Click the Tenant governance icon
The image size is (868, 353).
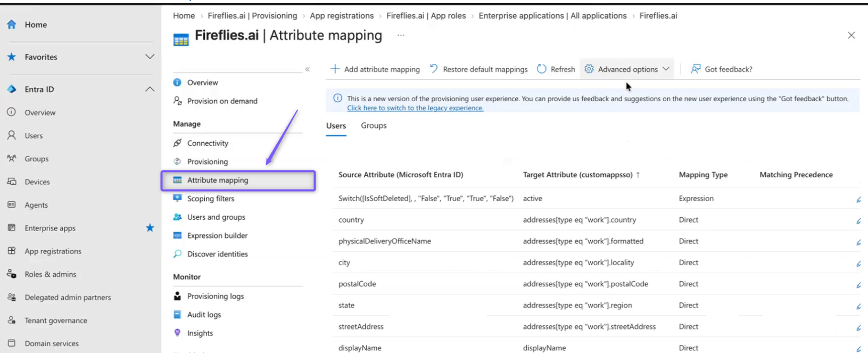[x=12, y=321]
